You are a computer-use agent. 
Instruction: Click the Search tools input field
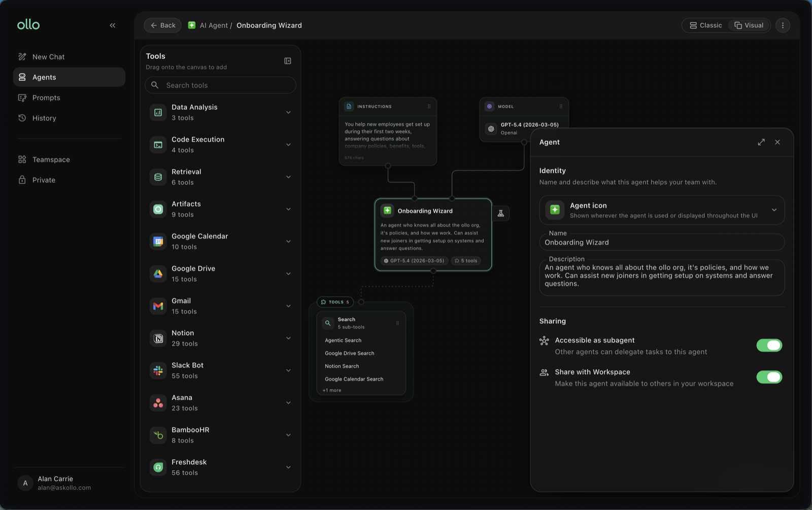tap(220, 85)
